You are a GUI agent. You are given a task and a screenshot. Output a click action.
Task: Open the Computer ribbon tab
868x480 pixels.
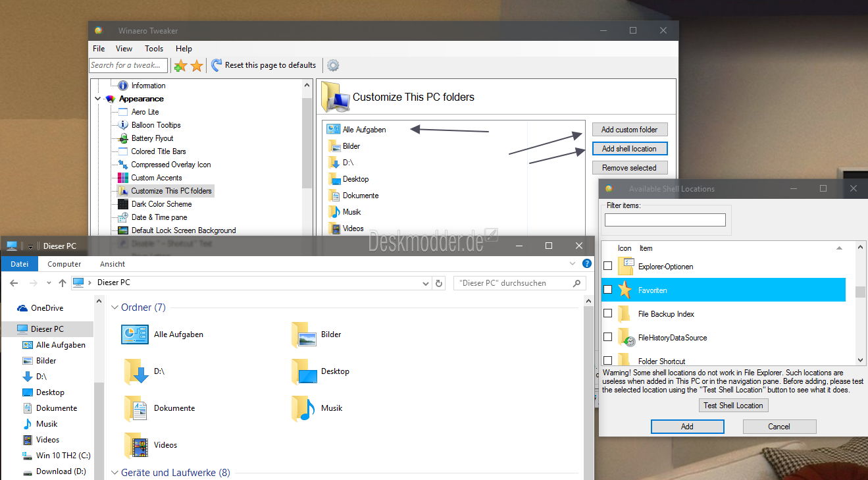64,264
